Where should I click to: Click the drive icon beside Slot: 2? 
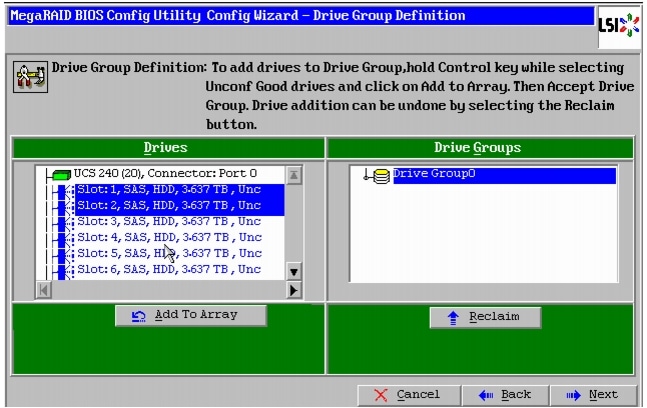(x=65, y=207)
